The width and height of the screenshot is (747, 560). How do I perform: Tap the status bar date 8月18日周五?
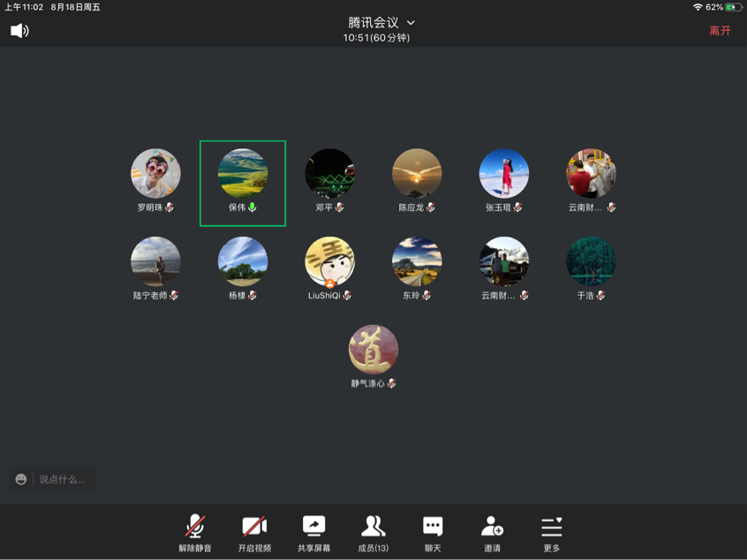(x=75, y=7)
